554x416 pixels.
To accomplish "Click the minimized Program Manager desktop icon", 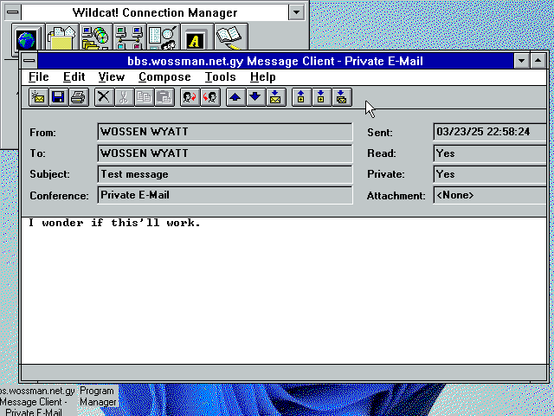I will (97, 397).
